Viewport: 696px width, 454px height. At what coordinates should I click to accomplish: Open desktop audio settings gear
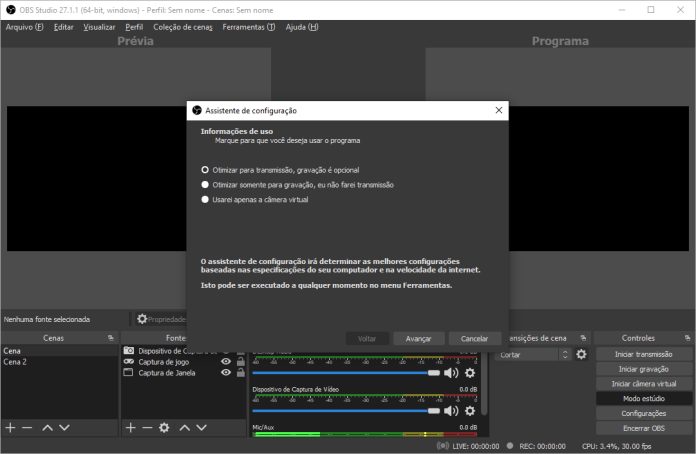point(470,373)
